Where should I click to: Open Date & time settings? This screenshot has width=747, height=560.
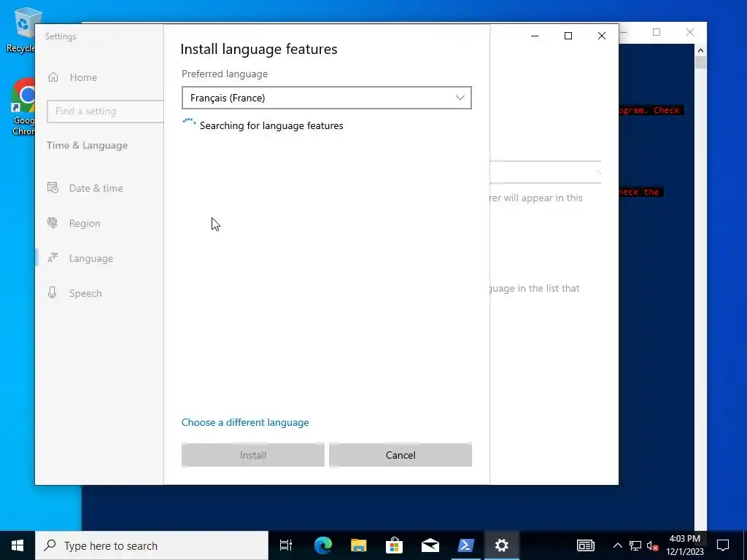pos(96,188)
